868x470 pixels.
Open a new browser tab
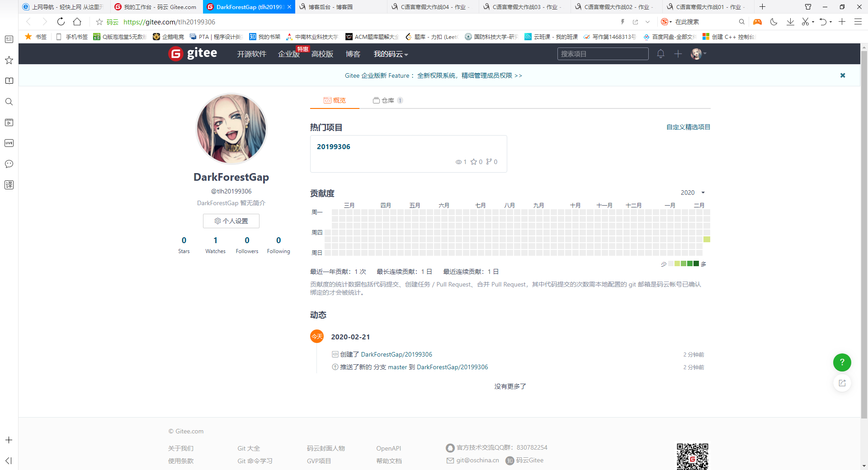tap(763, 7)
